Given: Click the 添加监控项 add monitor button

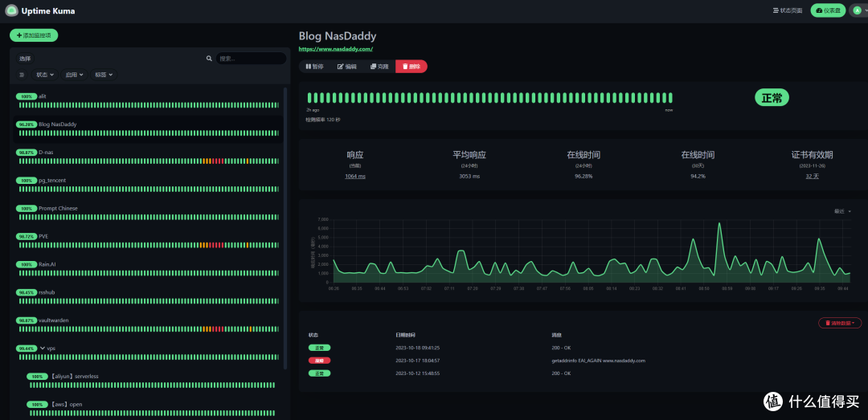Looking at the screenshot, I should click(34, 35).
